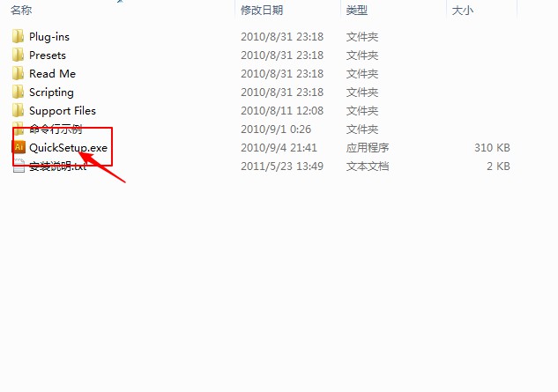Screen dimensions: 558x392
Task: Select the QuickSetup.exe file name
Action: 69,148
